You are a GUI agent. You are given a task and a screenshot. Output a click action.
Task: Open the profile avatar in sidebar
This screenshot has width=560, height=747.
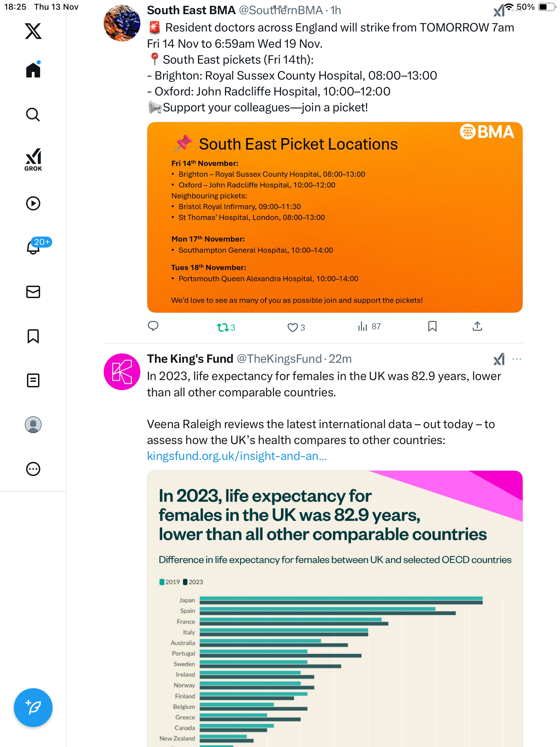click(33, 425)
